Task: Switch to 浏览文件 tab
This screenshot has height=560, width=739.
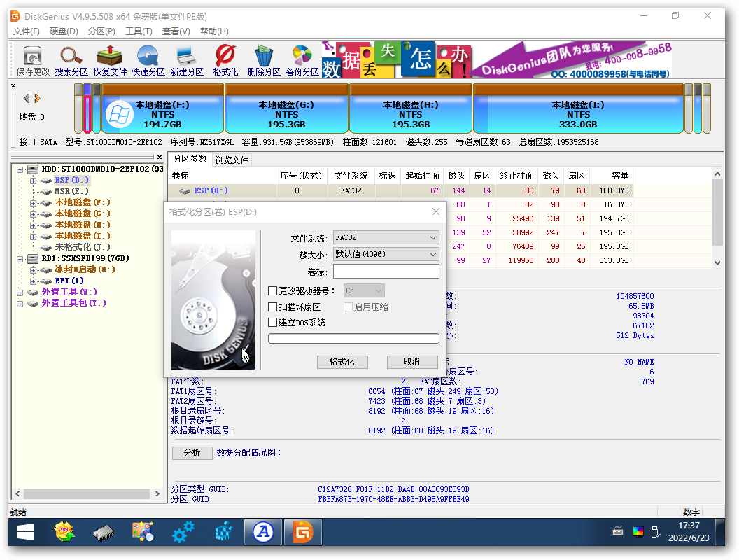Action: [x=232, y=160]
